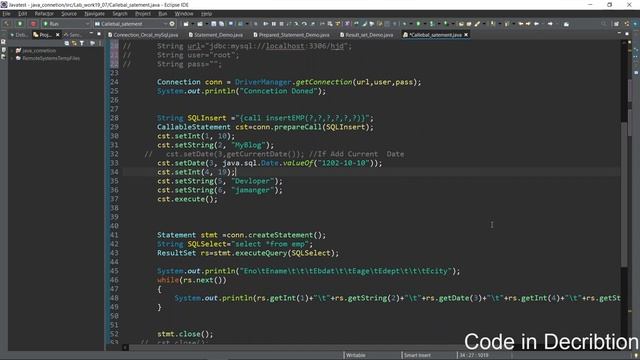Click the green Run launch button
Viewport: 640px width, 360px height.
click(x=20, y=24)
